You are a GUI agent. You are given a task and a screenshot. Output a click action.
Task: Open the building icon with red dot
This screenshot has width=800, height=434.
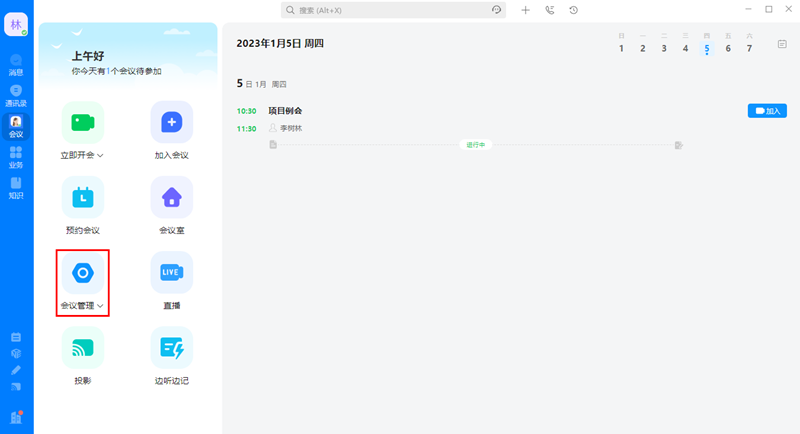pos(16,417)
